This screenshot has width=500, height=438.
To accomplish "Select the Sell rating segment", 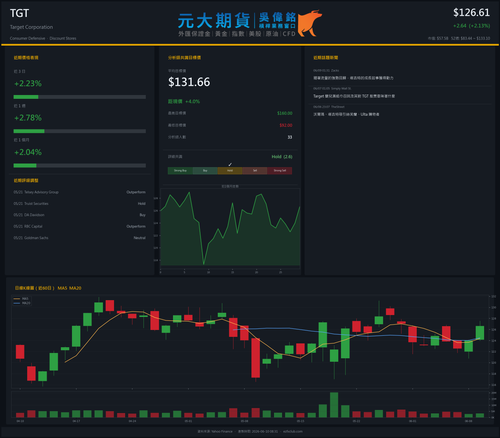I will point(255,171).
